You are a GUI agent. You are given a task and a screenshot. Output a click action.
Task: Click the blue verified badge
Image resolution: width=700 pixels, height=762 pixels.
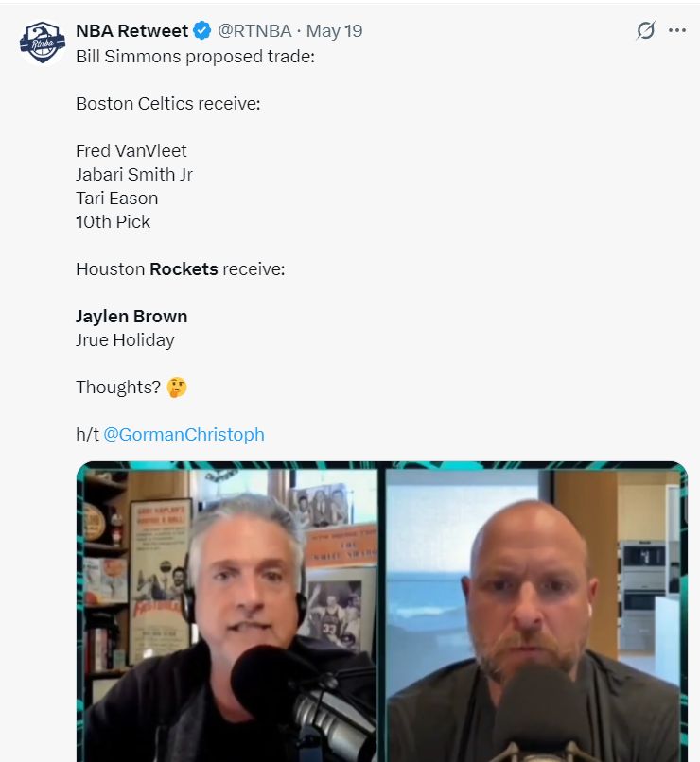tap(202, 30)
